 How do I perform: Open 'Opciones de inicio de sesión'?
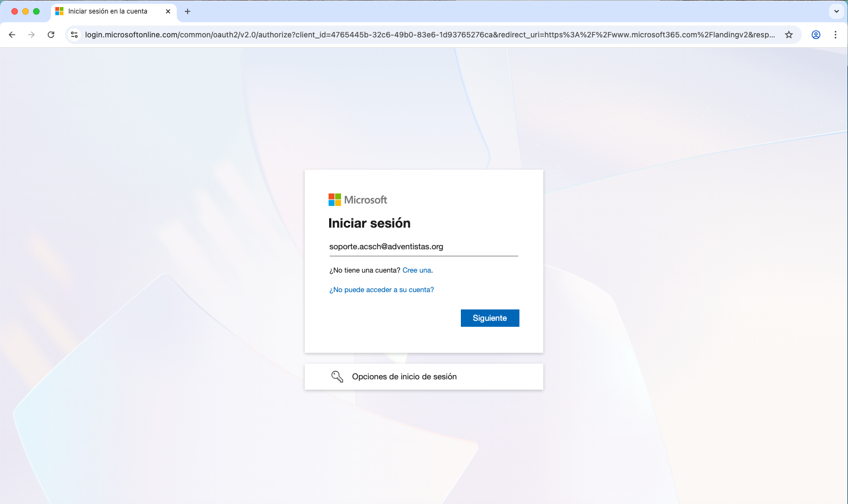[x=424, y=377]
